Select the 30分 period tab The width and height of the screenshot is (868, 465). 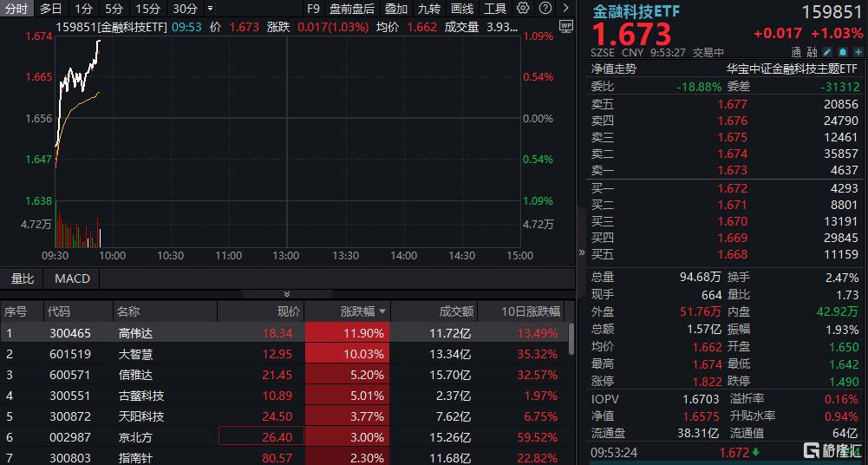click(185, 9)
